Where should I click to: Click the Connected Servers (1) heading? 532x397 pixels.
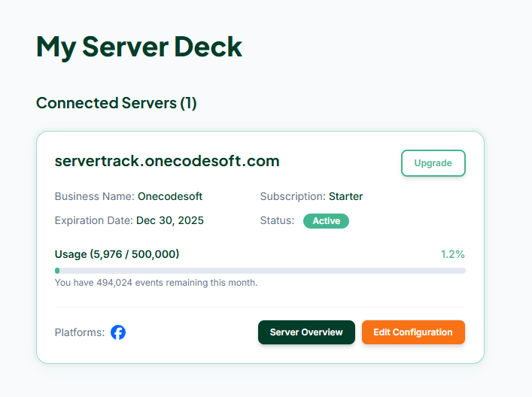coord(117,103)
